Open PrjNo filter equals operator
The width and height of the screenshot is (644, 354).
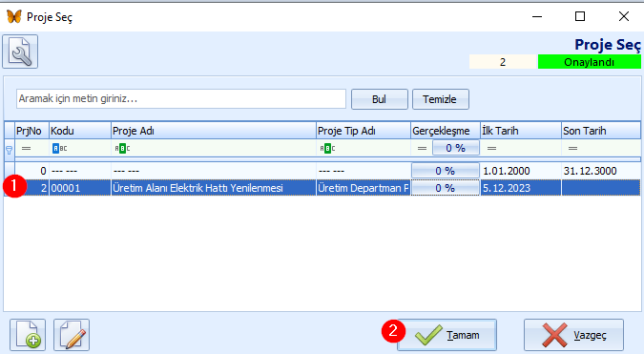pos(27,148)
